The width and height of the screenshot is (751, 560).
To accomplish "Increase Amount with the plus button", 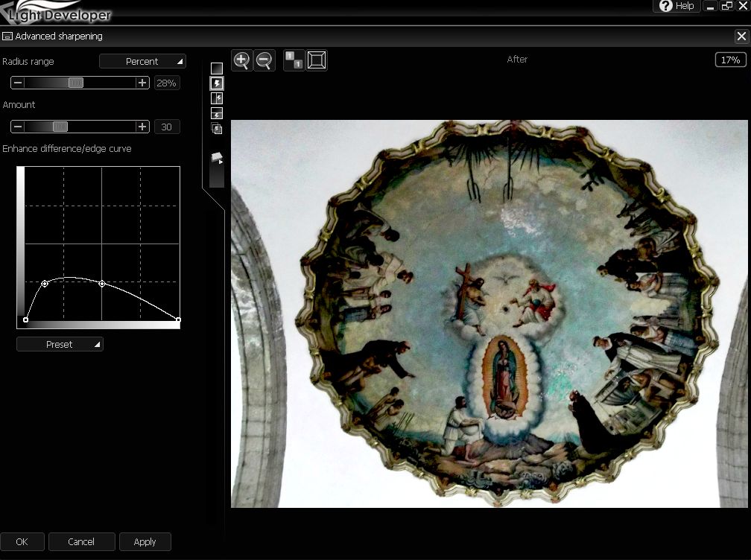I will 142,127.
